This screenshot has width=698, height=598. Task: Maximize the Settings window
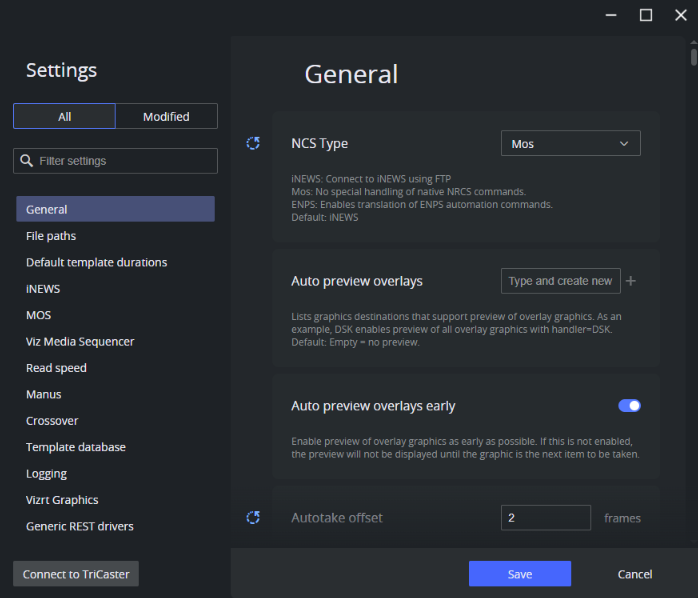coord(646,14)
